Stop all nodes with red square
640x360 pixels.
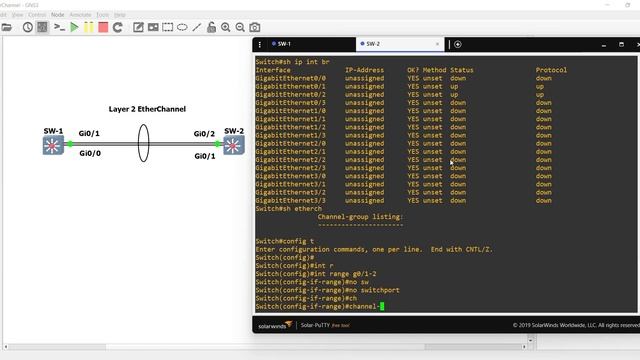(x=103, y=27)
